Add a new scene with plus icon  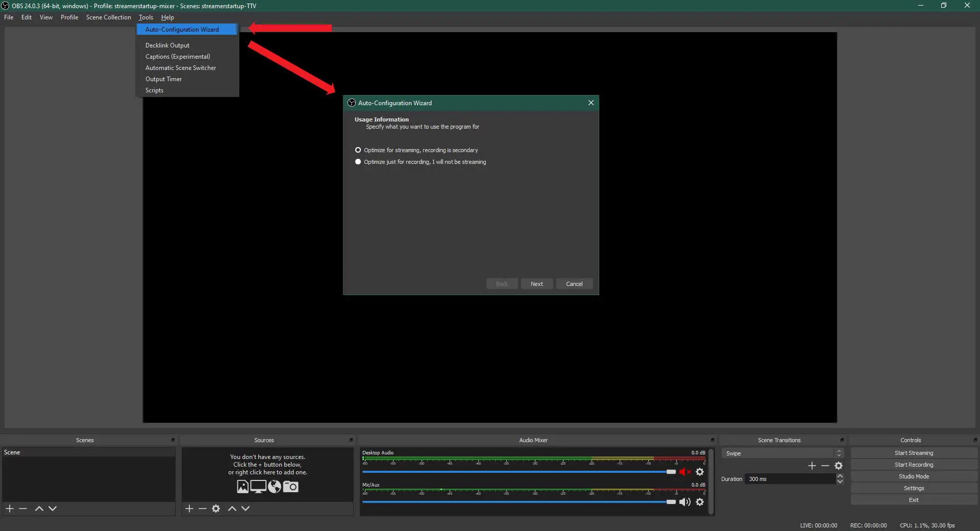coord(9,509)
